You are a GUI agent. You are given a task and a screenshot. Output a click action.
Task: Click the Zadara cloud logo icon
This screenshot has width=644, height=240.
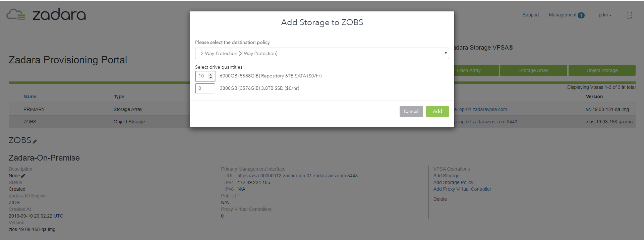pos(16,15)
